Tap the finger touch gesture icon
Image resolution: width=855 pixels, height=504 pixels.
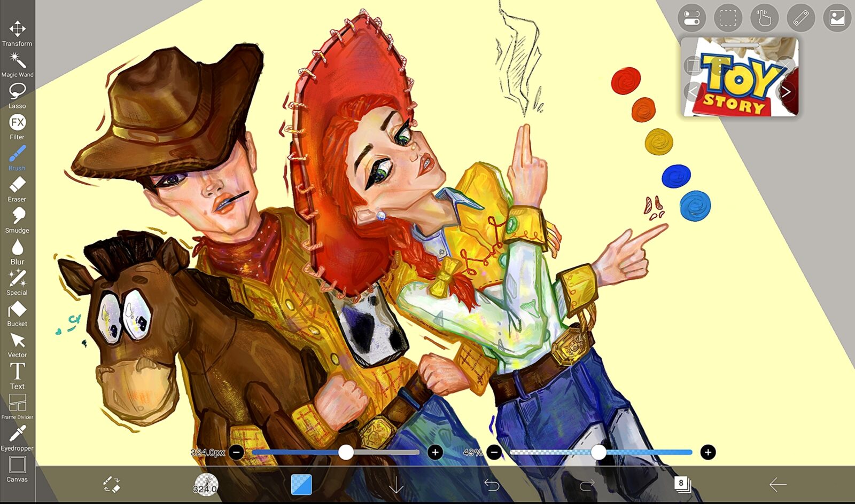pyautogui.click(x=764, y=18)
